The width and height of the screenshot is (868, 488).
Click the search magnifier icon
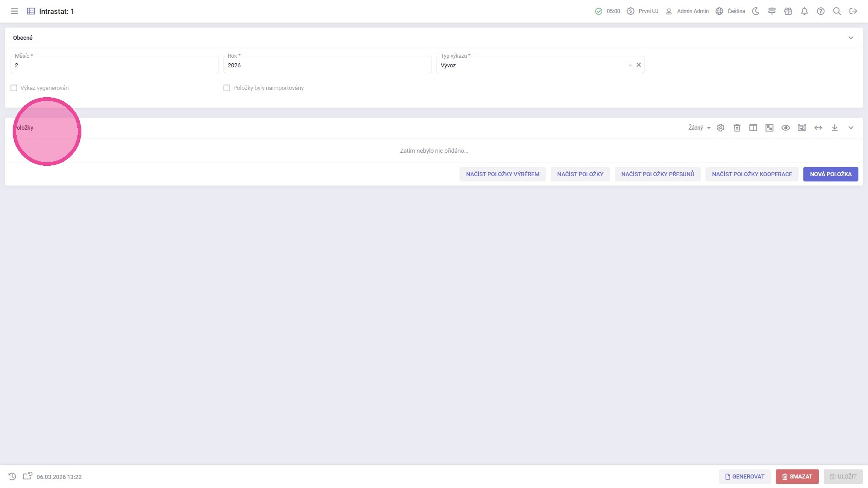point(837,11)
